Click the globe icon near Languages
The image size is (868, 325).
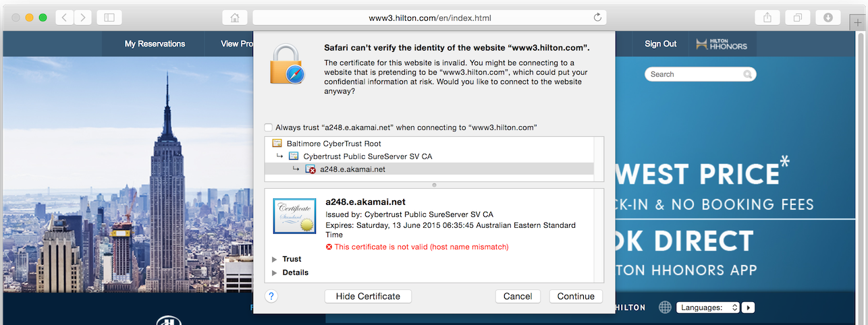665,307
